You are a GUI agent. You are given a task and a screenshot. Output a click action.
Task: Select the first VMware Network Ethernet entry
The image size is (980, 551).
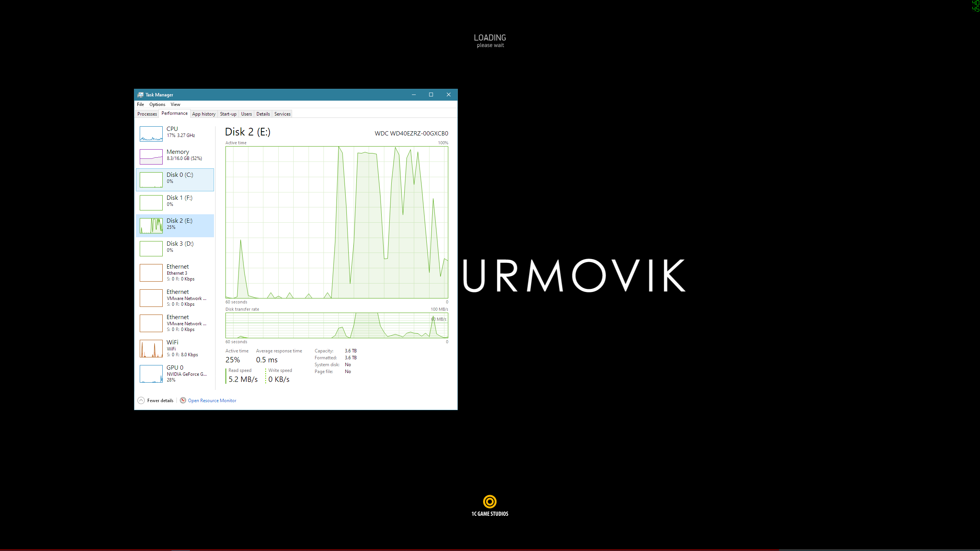click(x=175, y=298)
